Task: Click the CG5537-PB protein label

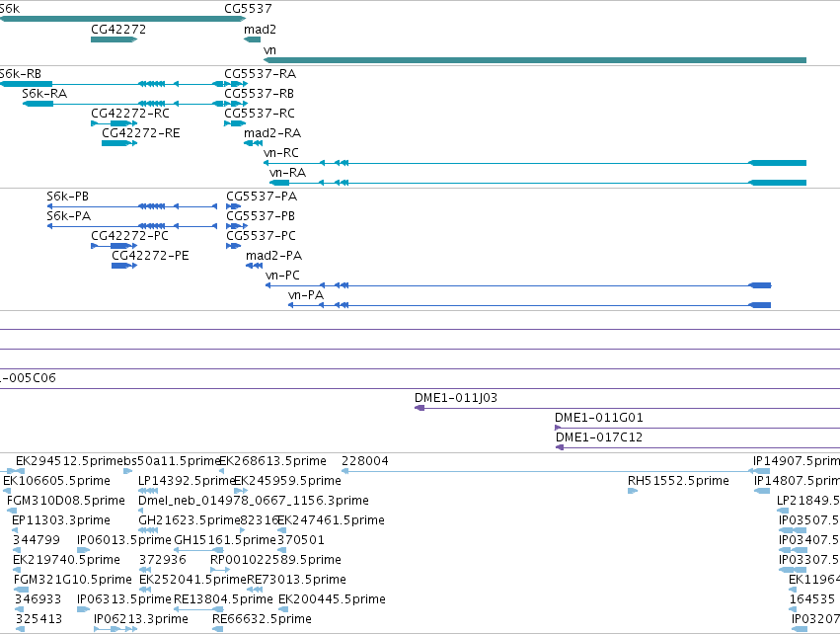Action: [261, 216]
